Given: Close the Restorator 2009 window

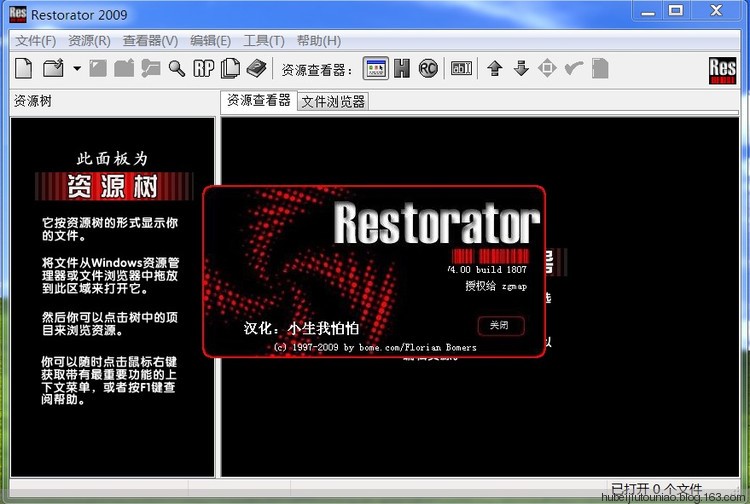Looking at the screenshot, I should [716, 11].
